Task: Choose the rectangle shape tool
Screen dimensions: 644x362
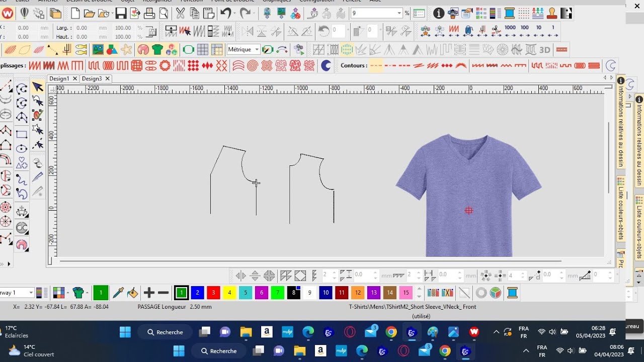Action: (x=22, y=134)
